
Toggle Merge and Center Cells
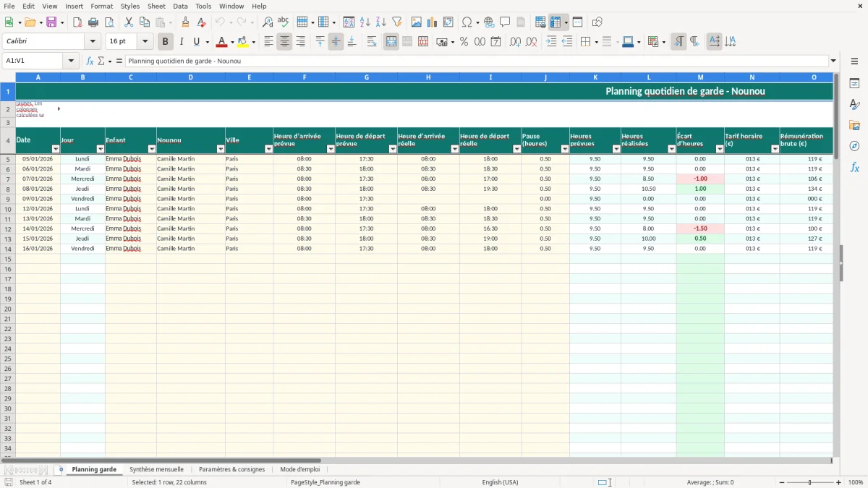pos(391,42)
